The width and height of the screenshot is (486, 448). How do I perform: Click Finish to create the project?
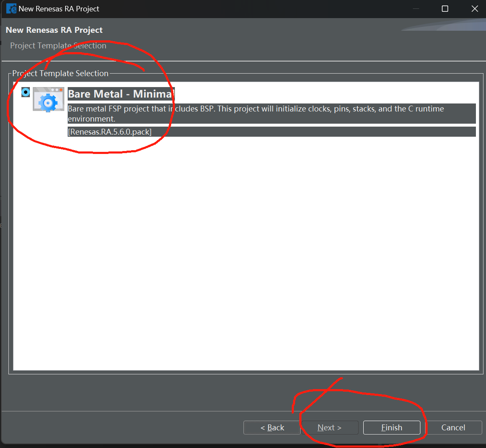[x=392, y=427]
